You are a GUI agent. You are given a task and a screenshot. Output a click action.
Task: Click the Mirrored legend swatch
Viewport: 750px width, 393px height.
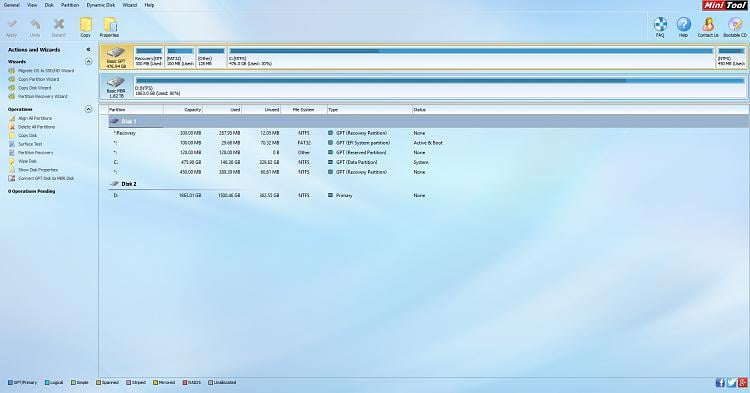pos(155,382)
